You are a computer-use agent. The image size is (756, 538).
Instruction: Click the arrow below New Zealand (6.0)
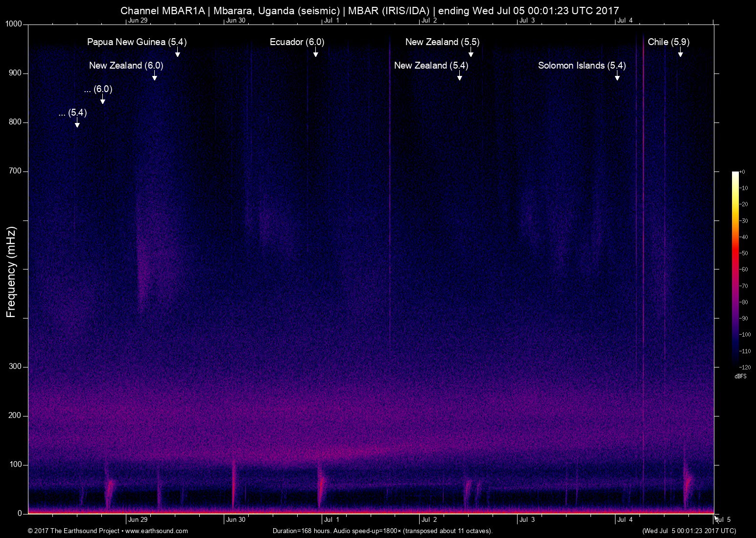click(155, 75)
